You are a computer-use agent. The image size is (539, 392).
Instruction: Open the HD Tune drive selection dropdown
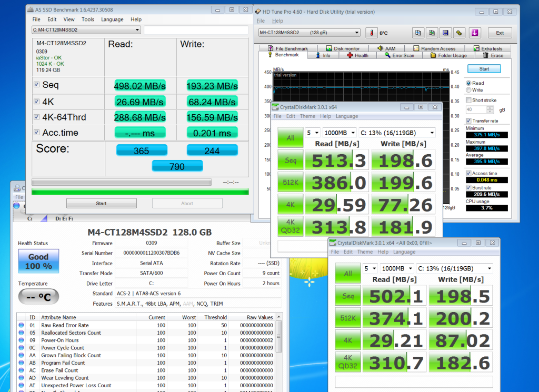point(309,33)
